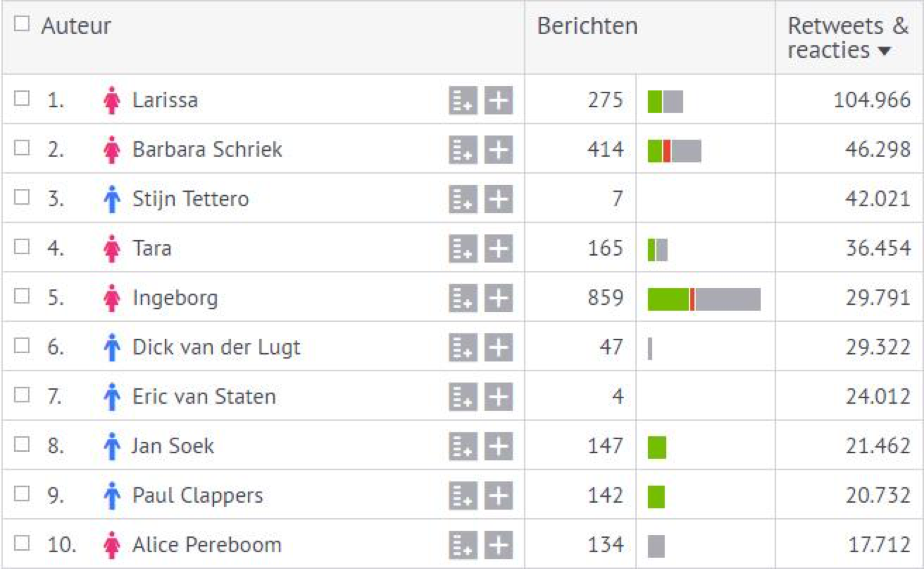Open author Eric van Staten
Image resolution: width=924 pixels, height=569 pixels.
click(x=204, y=397)
